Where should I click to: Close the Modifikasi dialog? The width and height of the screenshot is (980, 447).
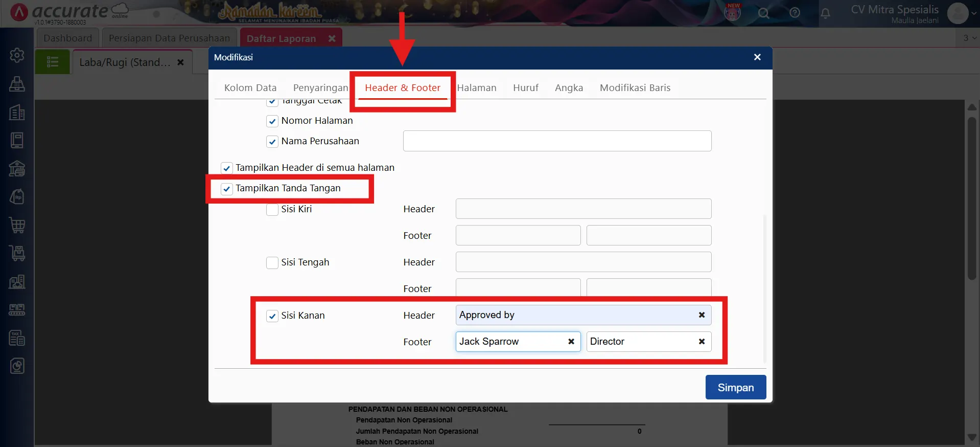[x=757, y=57]
